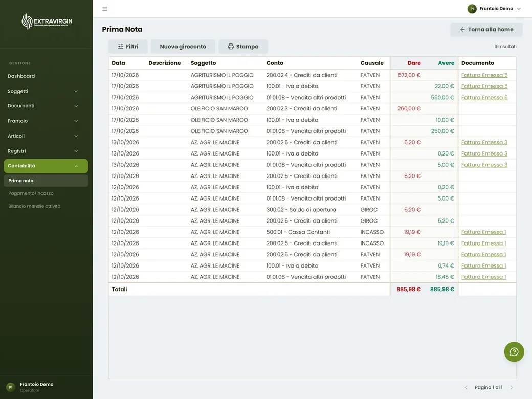
Task: Click 200.02.3 - Crediti da clienti cell
Action: pyautogui.click(x=302, y=108)
